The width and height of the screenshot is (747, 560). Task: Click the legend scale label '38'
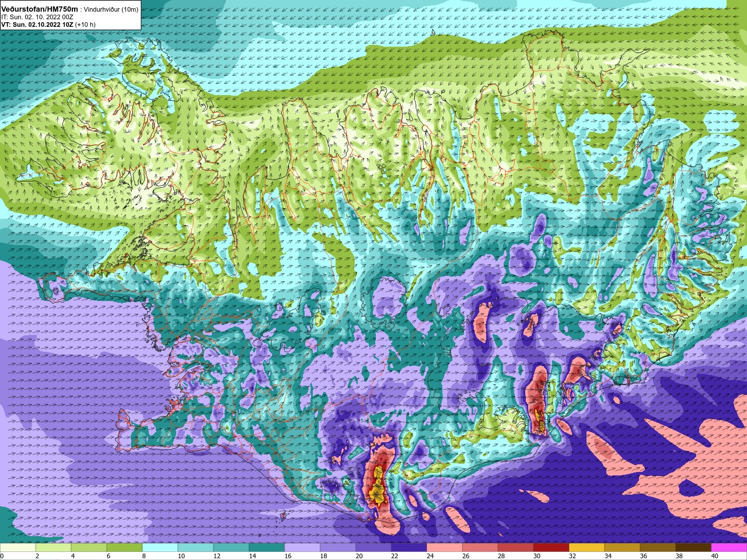[x=679, y=556]
